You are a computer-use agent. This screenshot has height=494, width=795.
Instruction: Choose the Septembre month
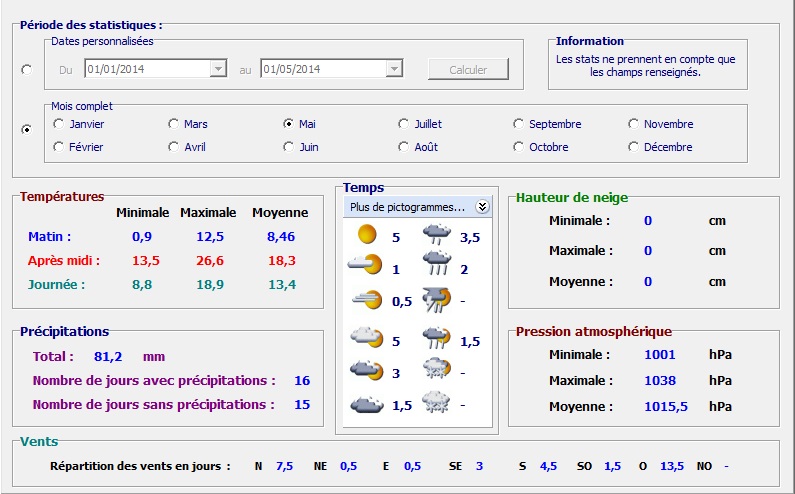point(547,124)
